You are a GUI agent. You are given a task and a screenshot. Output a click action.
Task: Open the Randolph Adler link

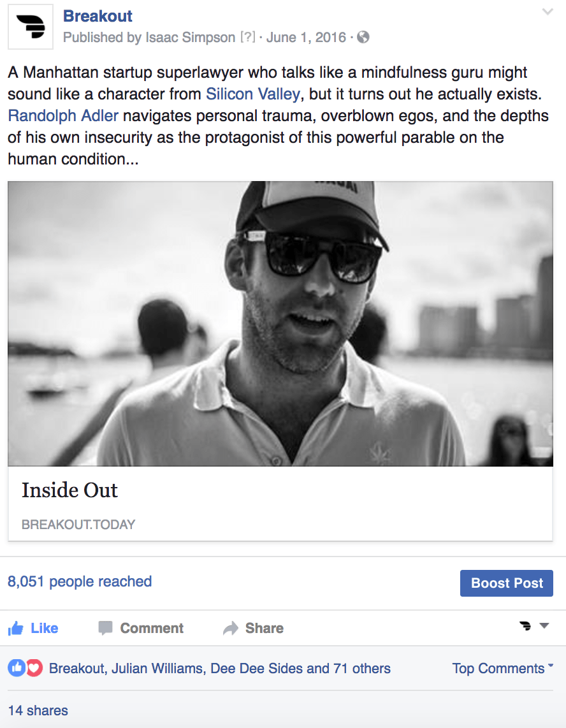pos(63,115)
